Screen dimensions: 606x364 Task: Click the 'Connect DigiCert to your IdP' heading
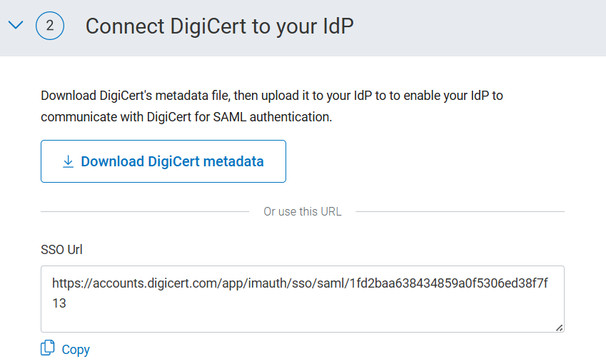220,26
